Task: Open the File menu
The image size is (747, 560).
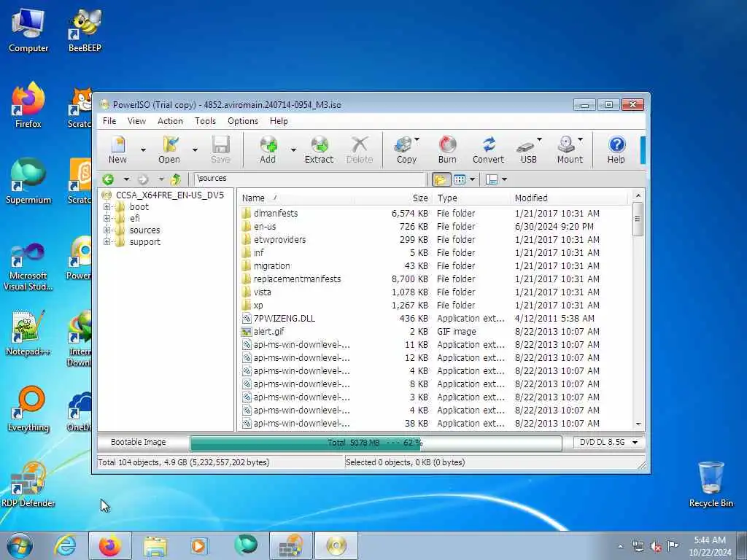Action: coord(109,121)
